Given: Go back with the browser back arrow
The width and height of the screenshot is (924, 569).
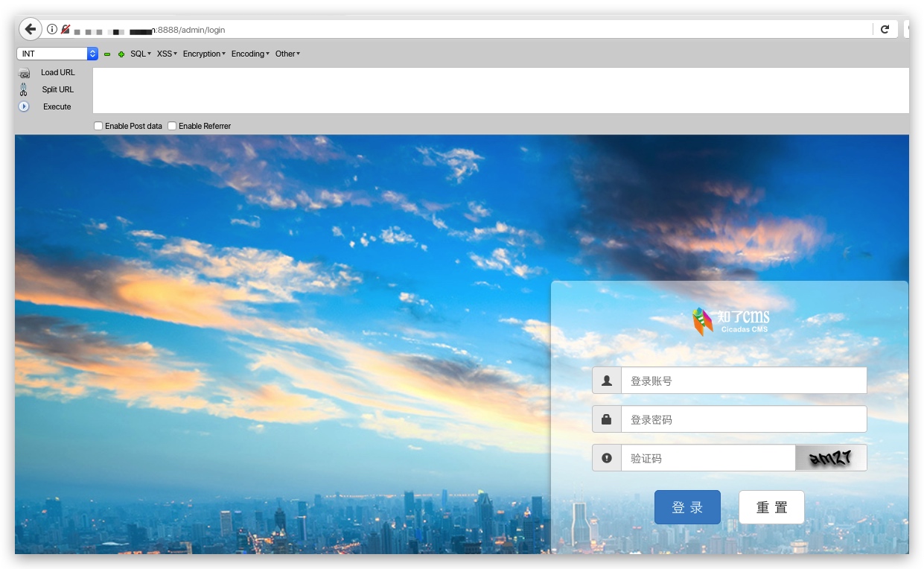Looking at the screenshot, I should [x=30, y=30].
